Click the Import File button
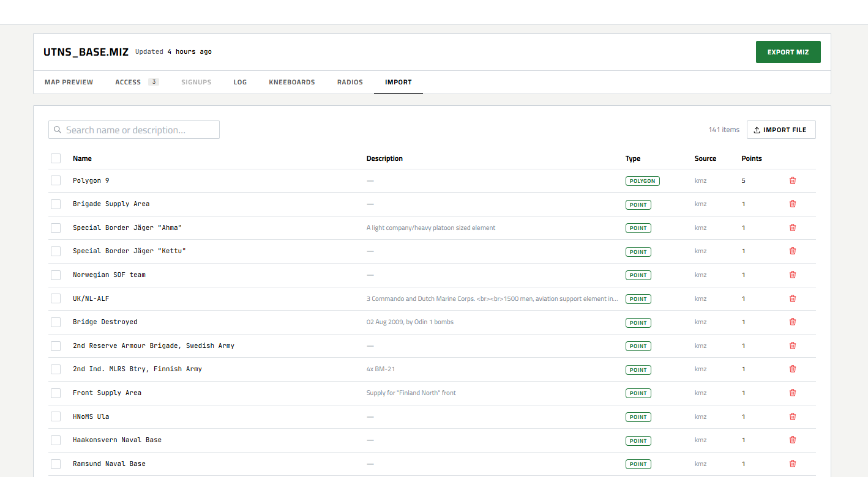Viewport: 868px width, 477px height. click(781, 130)
